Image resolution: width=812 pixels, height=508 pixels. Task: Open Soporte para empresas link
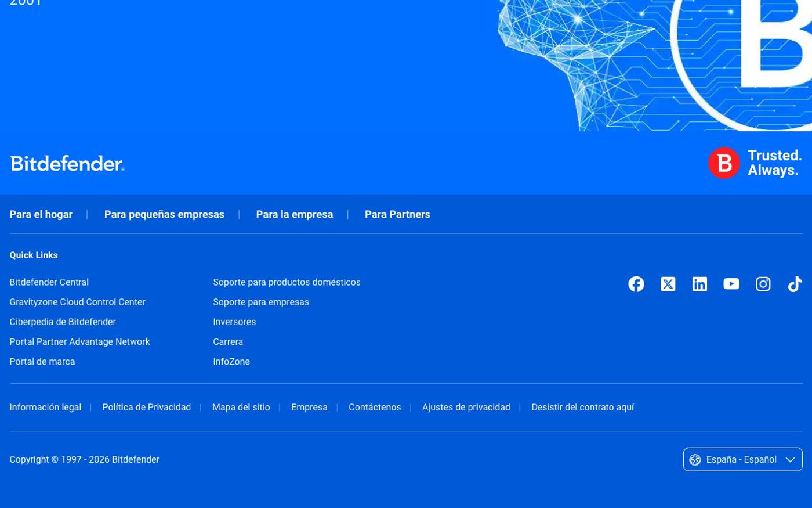pos(261,302)
